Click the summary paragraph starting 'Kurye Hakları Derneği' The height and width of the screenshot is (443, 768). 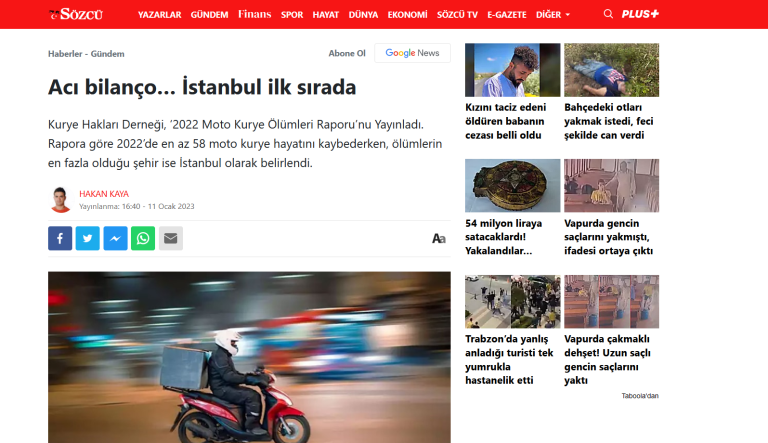click(x=245, y=144)
